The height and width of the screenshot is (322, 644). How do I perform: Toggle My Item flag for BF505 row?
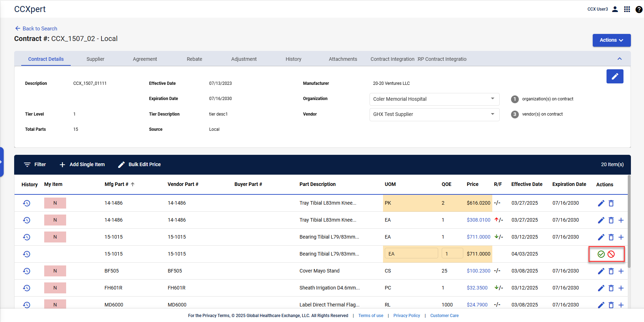(x=55, y=271)
